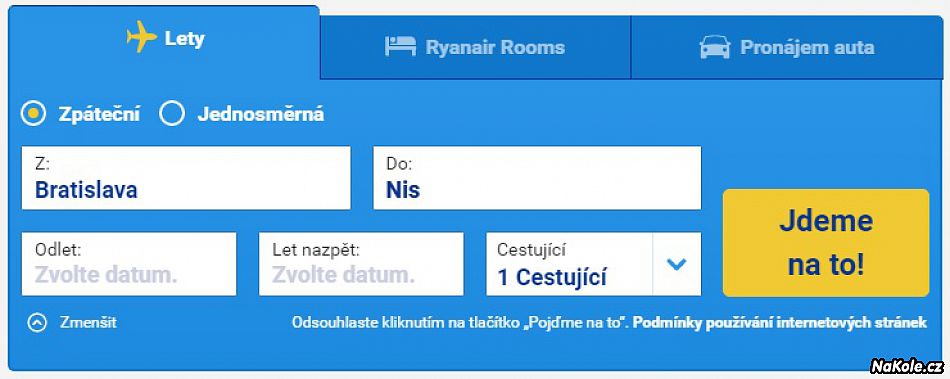Open the Lety tab
This screenshot has width=950, height=379.
[x=164, y=38]
